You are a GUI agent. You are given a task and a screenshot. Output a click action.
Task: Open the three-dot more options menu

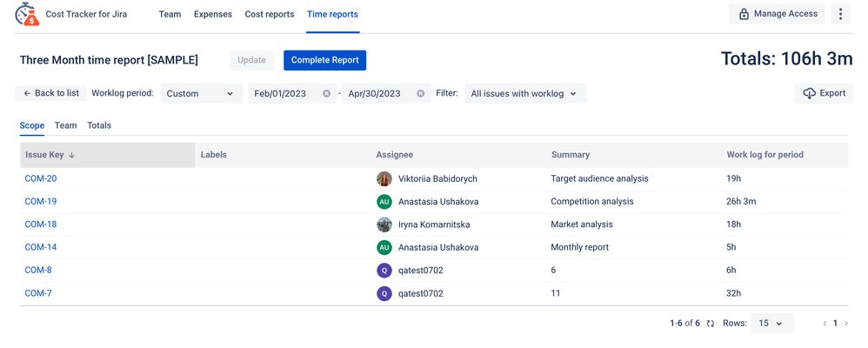pos(840,14)
